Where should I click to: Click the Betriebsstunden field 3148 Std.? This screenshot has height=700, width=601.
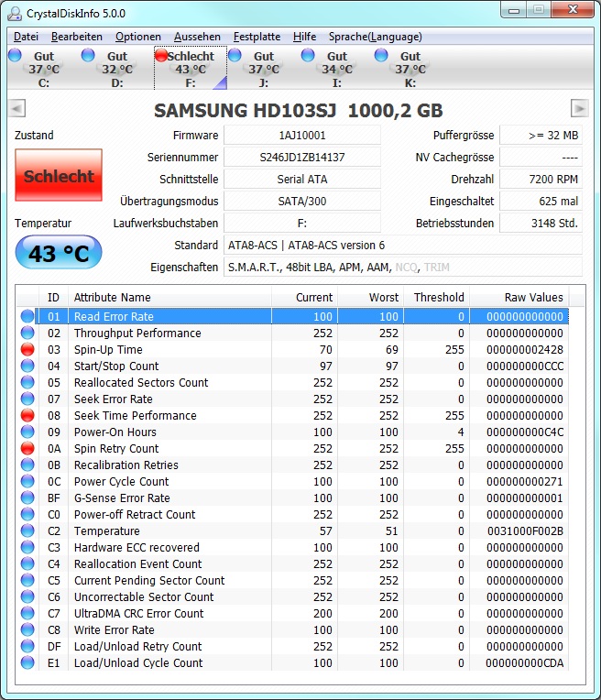541,223
